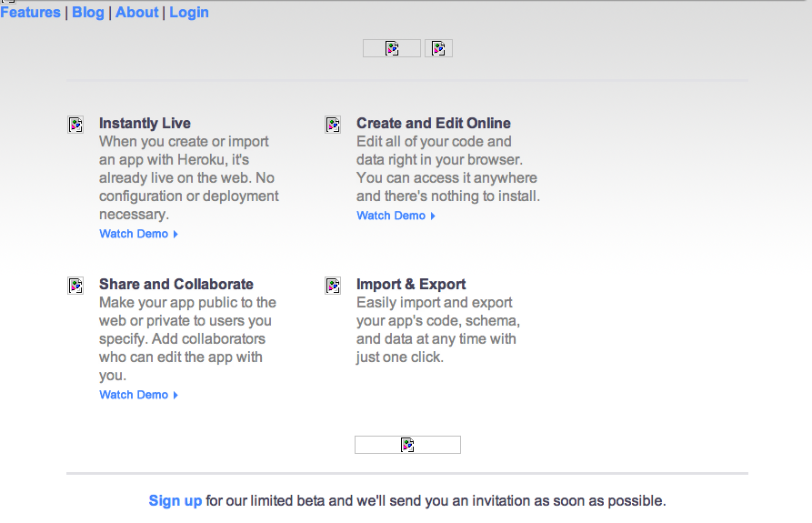Click arrow after Share and Collaborate Watch Demo
Viewport: 812px width, 523px height.
coord(175,396)
